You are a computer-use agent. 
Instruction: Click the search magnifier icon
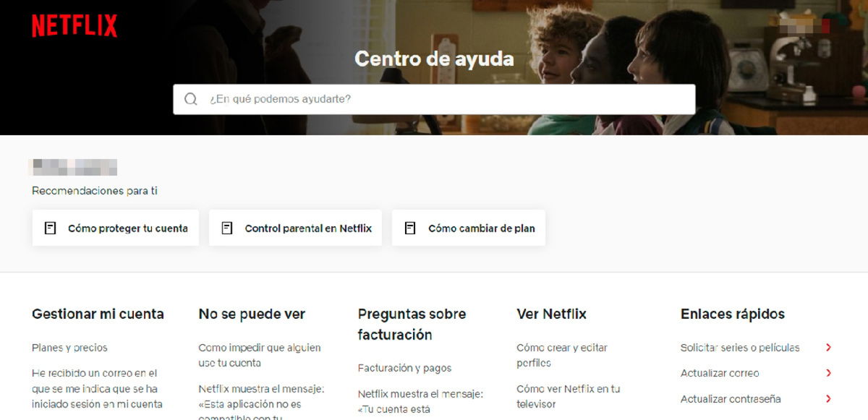pyautogui.click(x=192, y=99)
